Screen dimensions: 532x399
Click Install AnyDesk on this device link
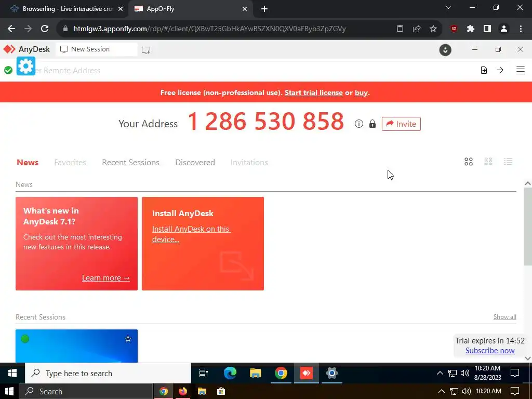(191, 234)
